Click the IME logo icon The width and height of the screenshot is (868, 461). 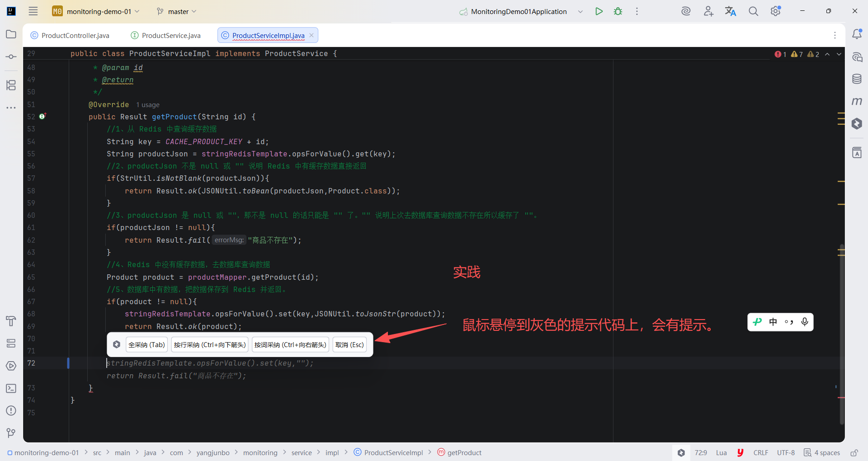[x=757, y=322]
